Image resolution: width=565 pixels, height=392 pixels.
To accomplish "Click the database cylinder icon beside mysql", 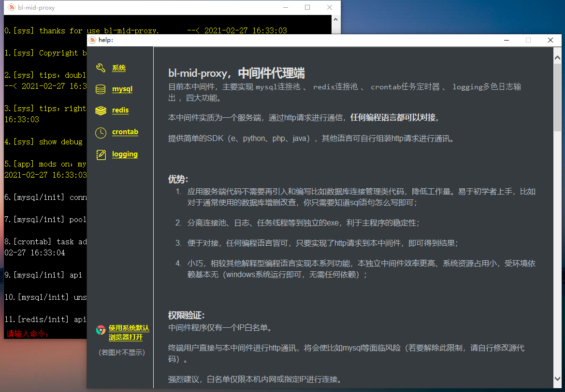I will click(x=101, y=89).
